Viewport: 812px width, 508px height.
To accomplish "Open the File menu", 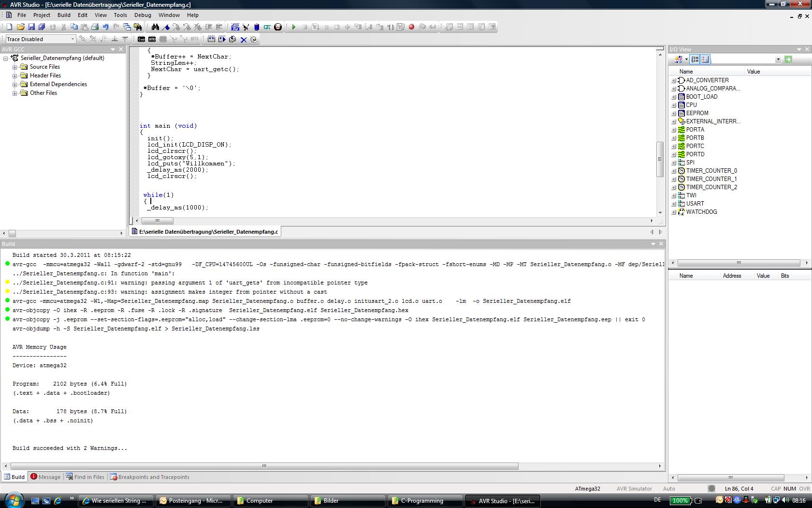I will tap(22, 15).
